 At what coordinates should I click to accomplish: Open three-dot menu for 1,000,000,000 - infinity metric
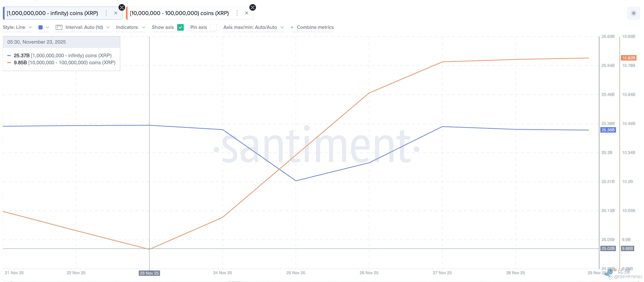tap(106, 13)
